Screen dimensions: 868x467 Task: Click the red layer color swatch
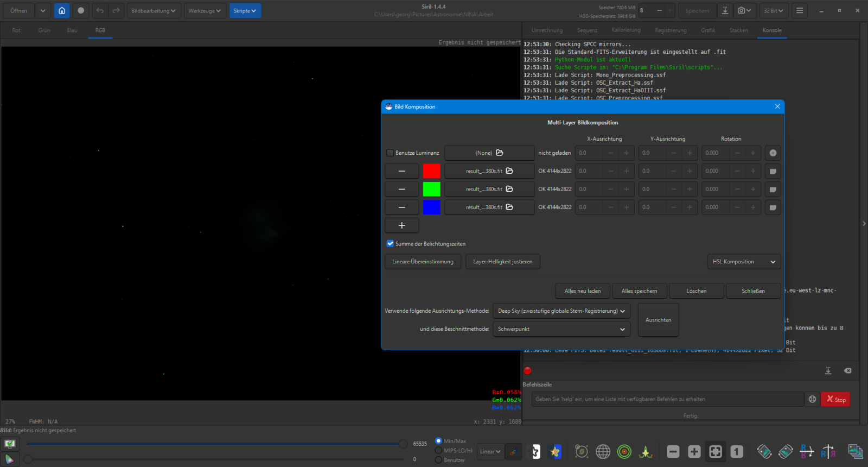coord(432,171)
